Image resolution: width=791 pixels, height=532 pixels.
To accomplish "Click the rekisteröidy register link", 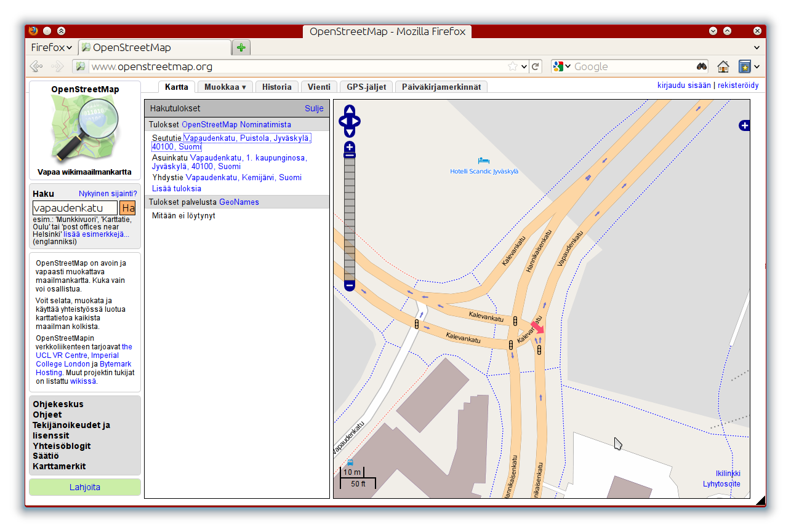I will tap(738, 85).
